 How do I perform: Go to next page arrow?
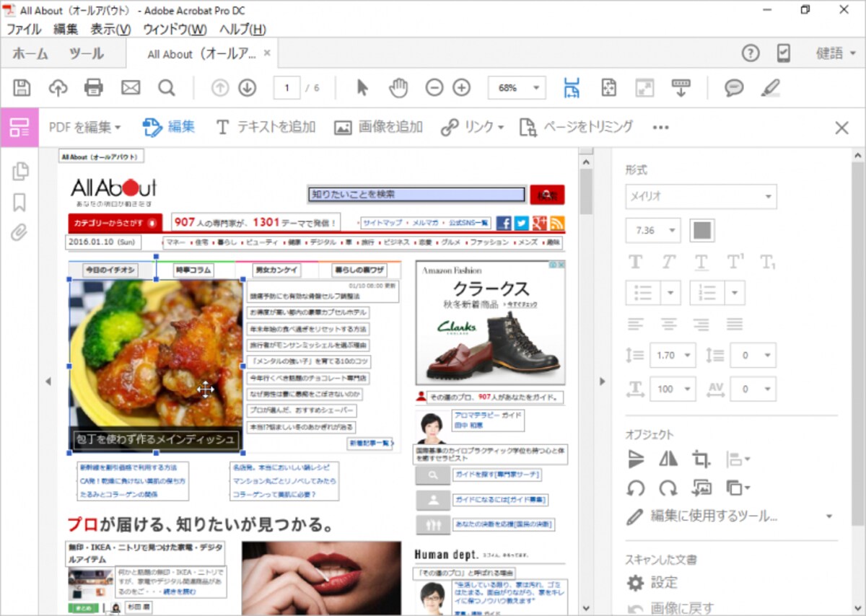coord(248,88)
